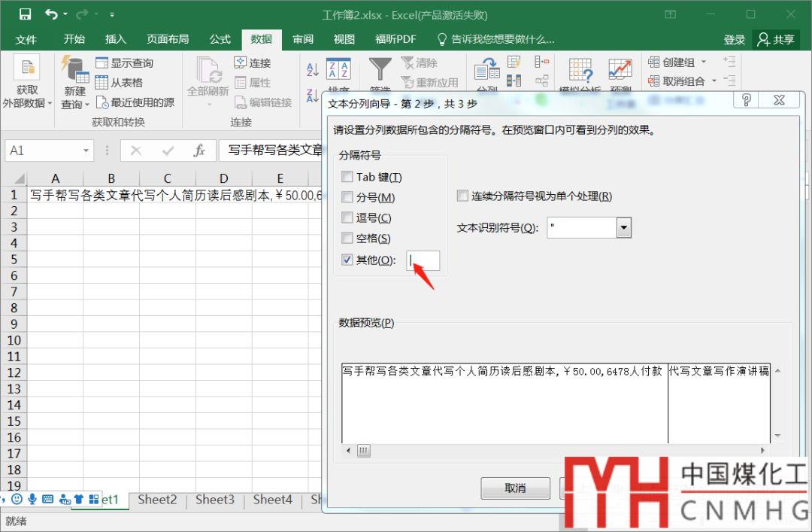Screen dimensions: 812x532
Task: Open the 取消组合 dropdown arrow
Action: [714, 81]
